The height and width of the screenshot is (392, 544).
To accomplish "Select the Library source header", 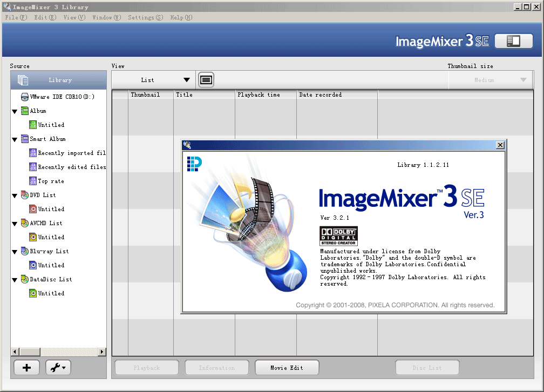I will [x=59, y=80].
